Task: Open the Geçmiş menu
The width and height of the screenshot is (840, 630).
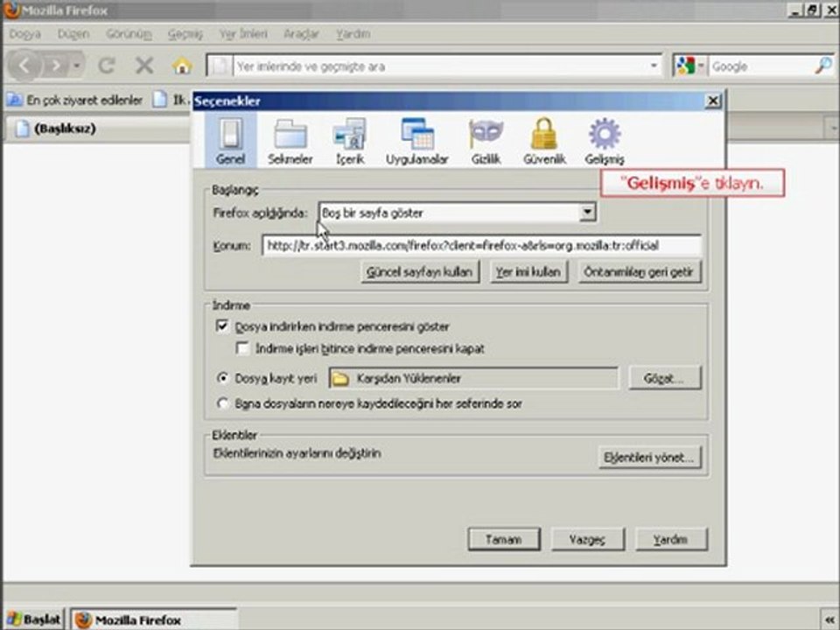Action: pyautogui.click(x=185, y=34)
